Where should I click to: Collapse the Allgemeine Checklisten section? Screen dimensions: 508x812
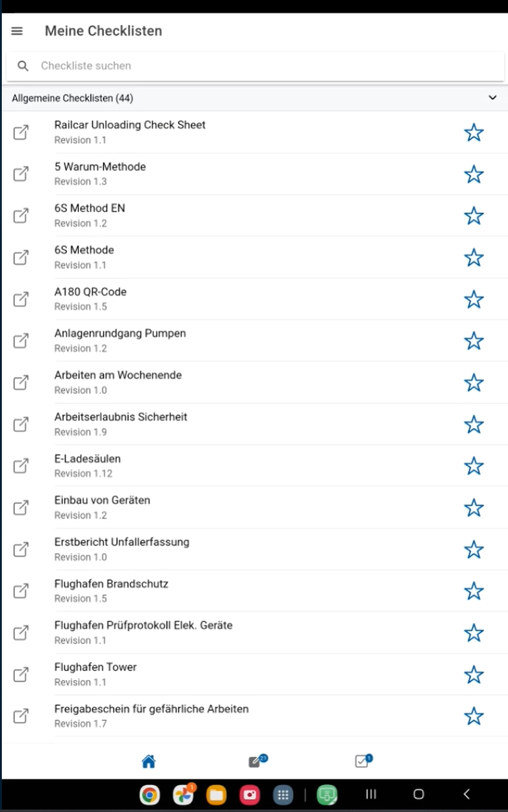pos(492,98)
